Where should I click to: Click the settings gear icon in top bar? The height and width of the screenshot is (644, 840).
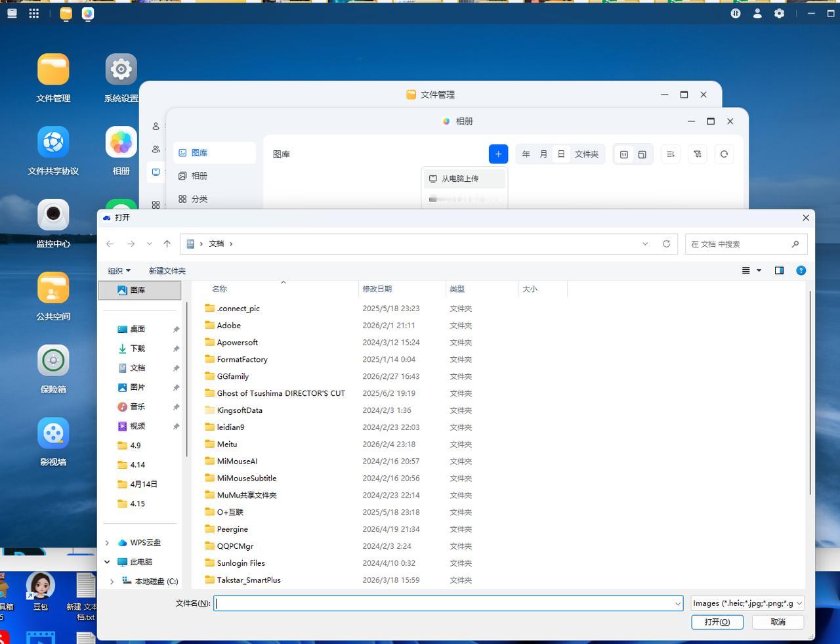[779, 13]
